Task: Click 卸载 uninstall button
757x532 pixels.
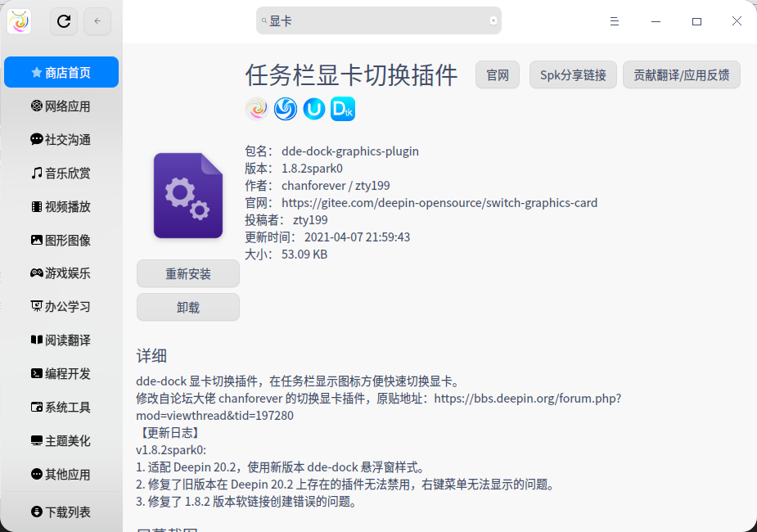Action: 188,307
